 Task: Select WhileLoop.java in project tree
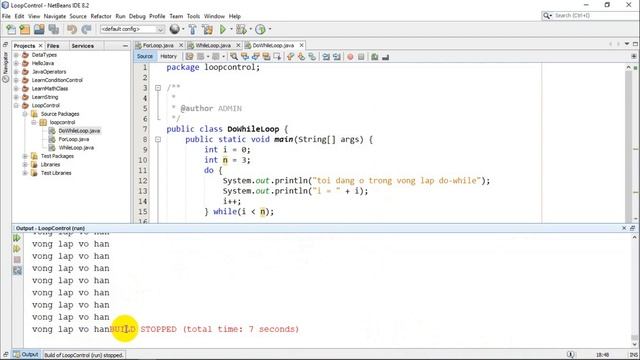(x=76, y=148)
